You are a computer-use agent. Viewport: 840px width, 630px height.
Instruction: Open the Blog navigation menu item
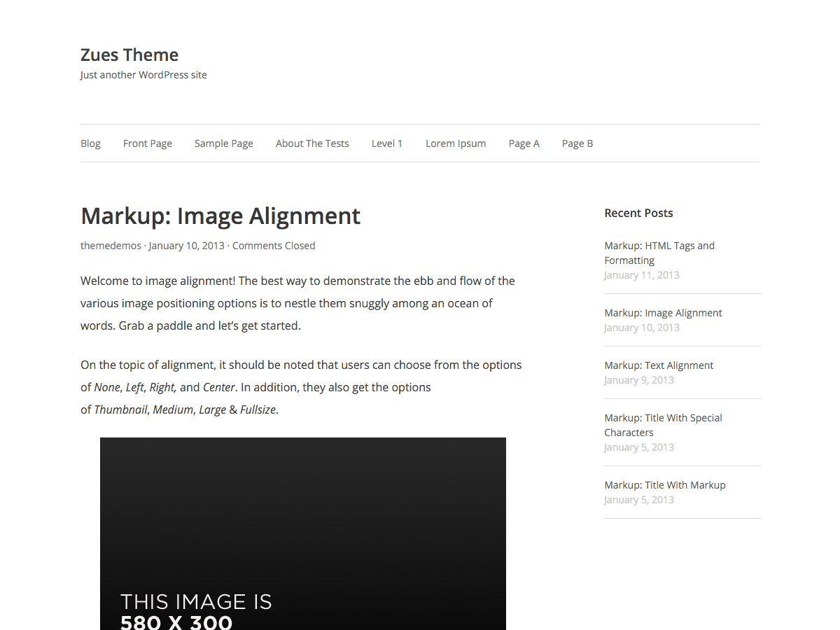pyautogui.click(x=90, y=143)
